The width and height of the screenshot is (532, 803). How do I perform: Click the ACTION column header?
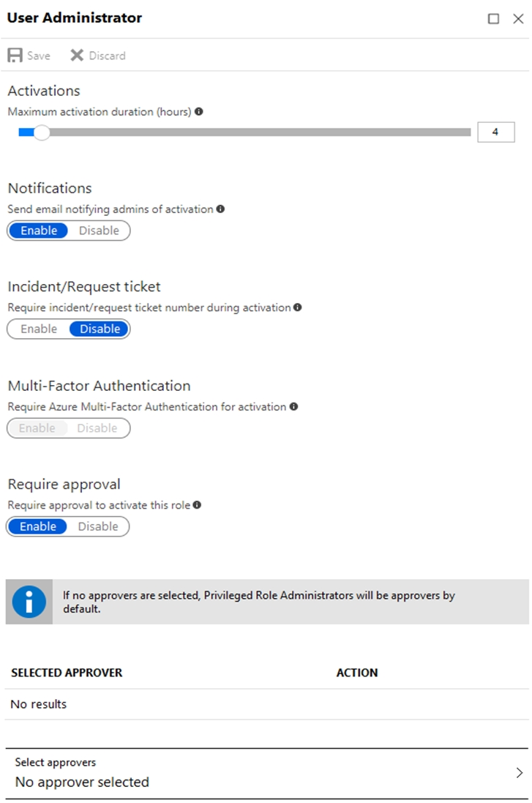357,673
